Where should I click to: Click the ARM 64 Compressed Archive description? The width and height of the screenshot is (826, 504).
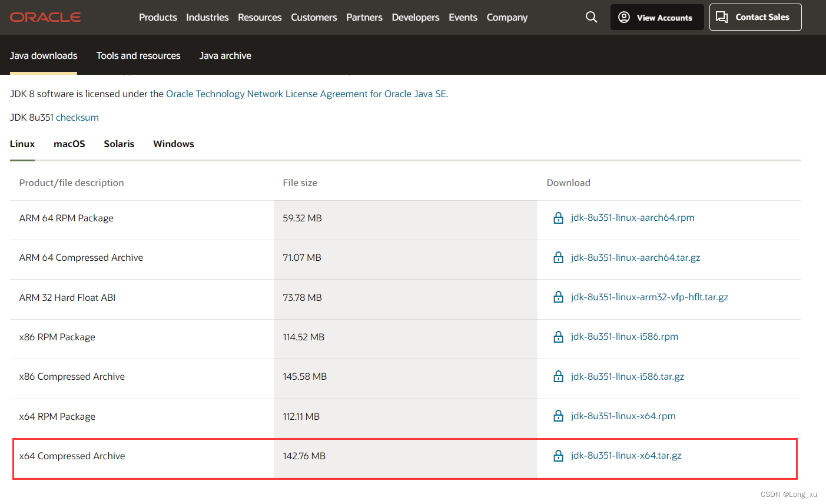click(x=81, y=257)
